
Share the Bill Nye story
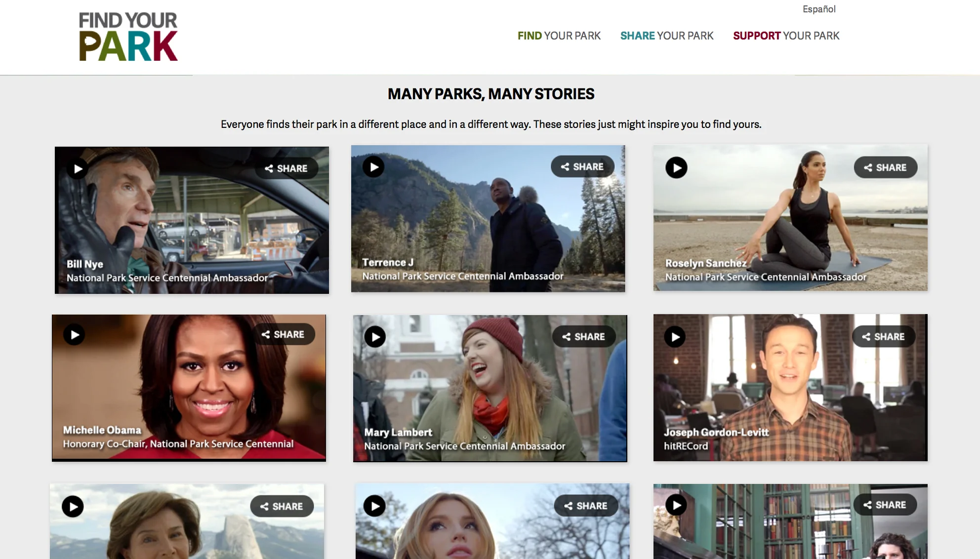286,168
